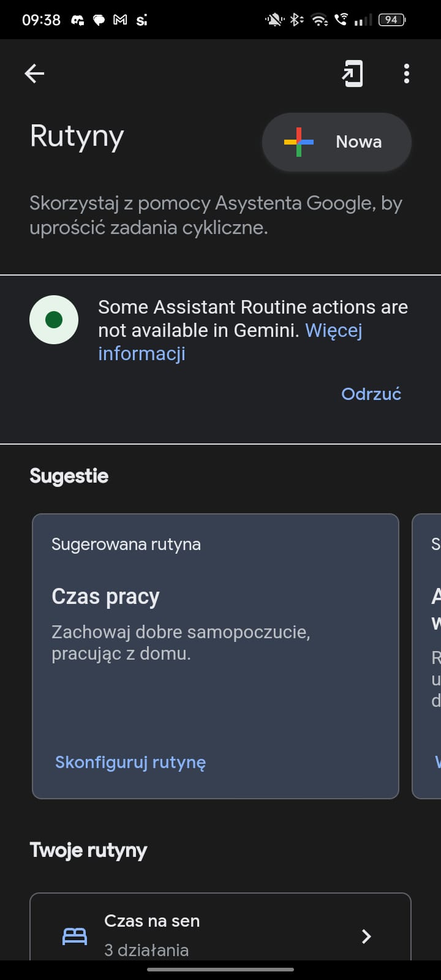Tap the back arrow icon
441x980 pixels.
[x=34, y=74]
